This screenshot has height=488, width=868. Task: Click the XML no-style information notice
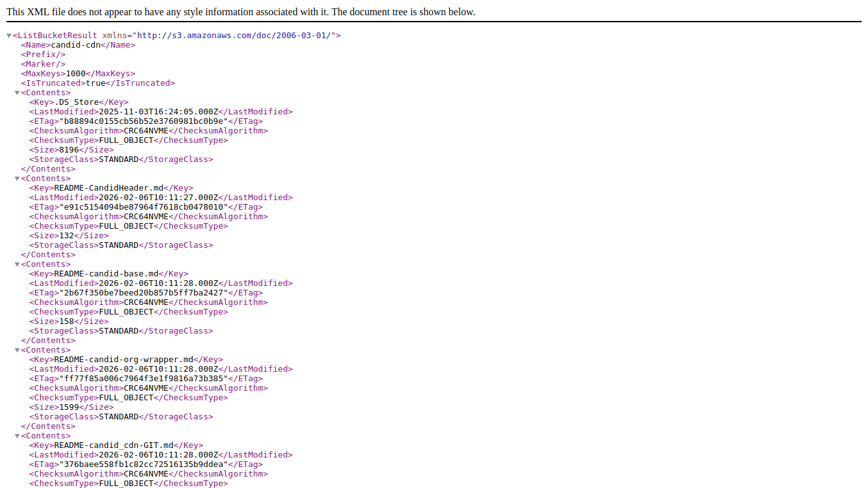[x=241, y=12]
